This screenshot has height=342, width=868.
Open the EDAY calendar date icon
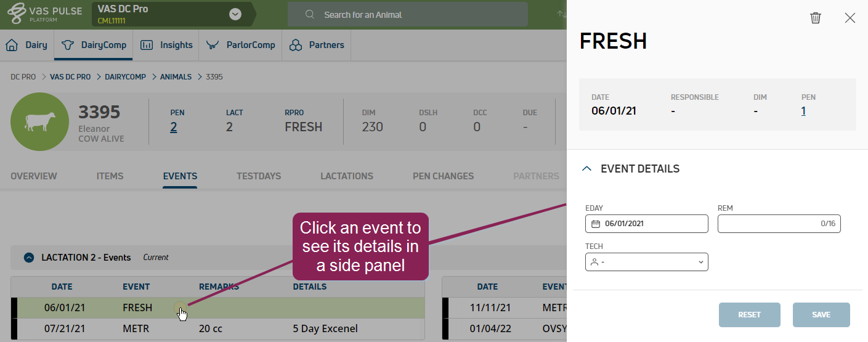click(596, 224)
